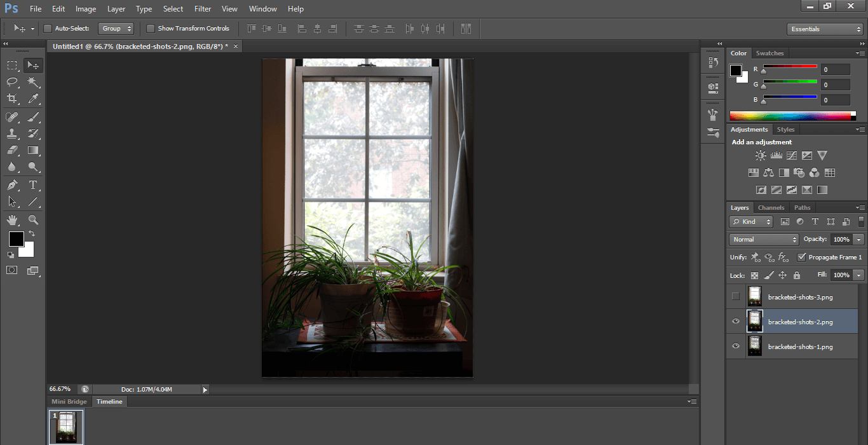Open the Filter menu
The width and height of the screenshot is (868, 445).
click(203, 9)
